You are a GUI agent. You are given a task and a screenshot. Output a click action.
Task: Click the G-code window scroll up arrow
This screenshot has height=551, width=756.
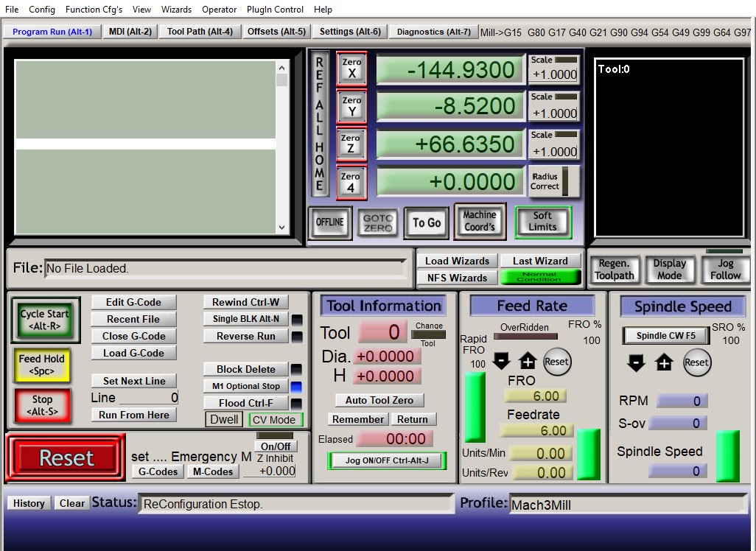(282, 68)
